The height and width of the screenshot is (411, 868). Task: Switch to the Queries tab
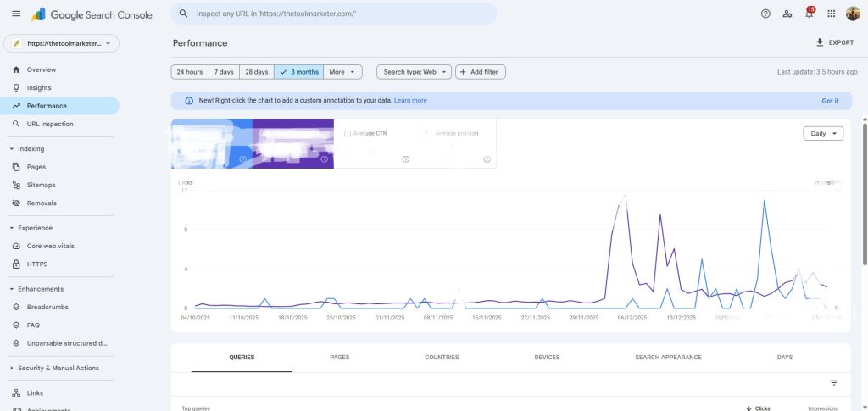(242, 358)
